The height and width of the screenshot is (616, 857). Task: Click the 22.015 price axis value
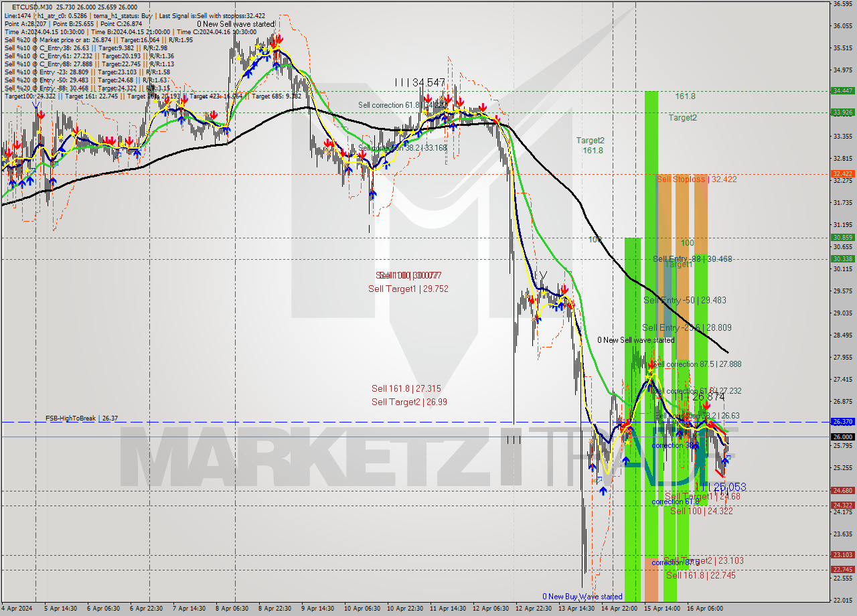[x=842, y=600]
